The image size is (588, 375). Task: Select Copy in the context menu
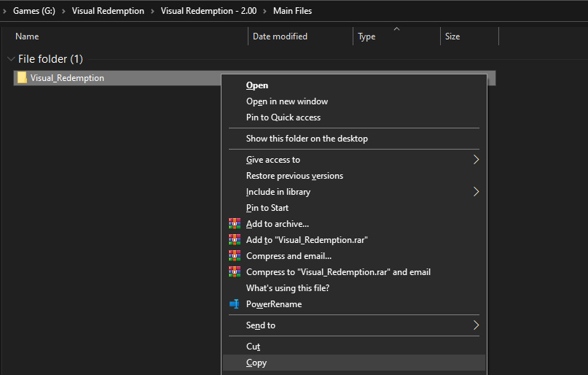coord(256,363)
